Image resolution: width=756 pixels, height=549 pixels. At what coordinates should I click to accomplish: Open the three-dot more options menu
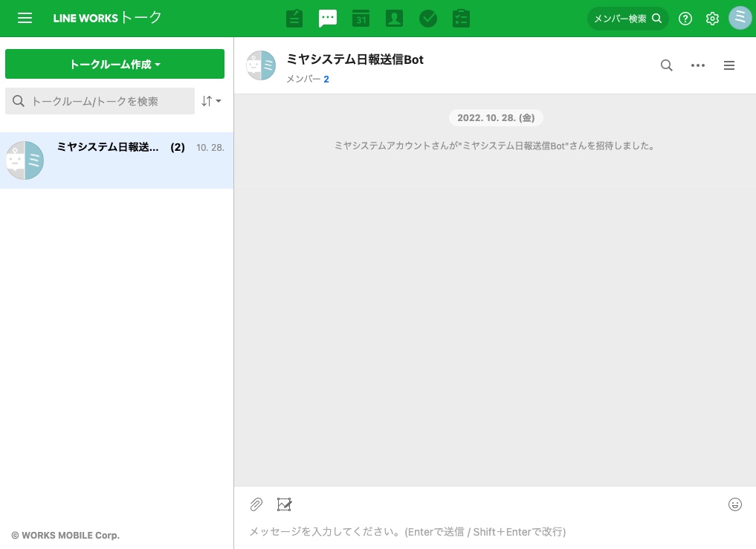point(698,65)
